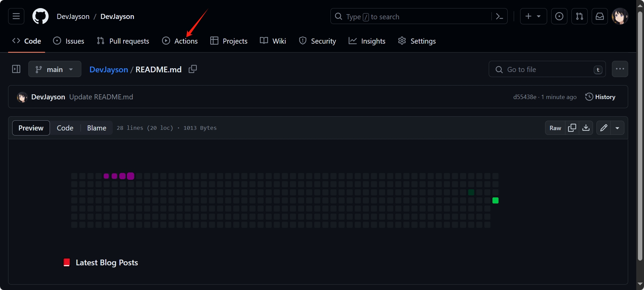Image resolution: width=644 pixels, height=290 pixels.
Task: Download the raw file
Action: [x=586, y=128]
